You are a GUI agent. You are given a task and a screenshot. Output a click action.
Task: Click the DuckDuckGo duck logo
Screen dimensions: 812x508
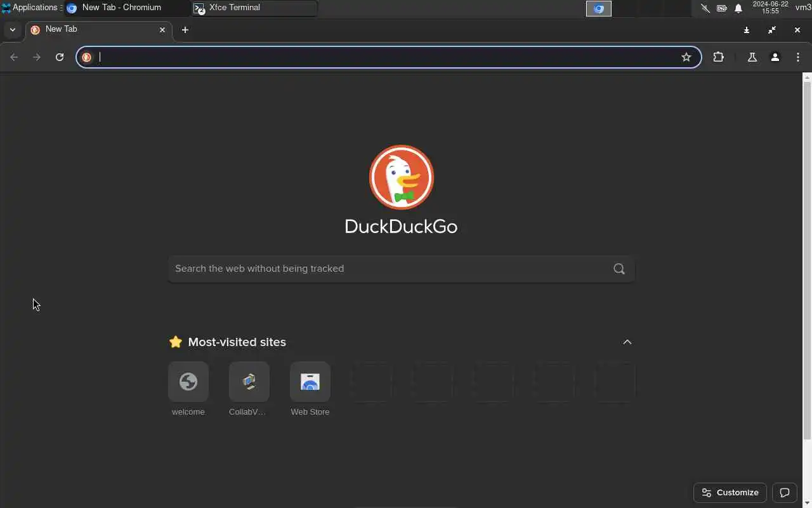pyautogui.click(x=402, y=177)
